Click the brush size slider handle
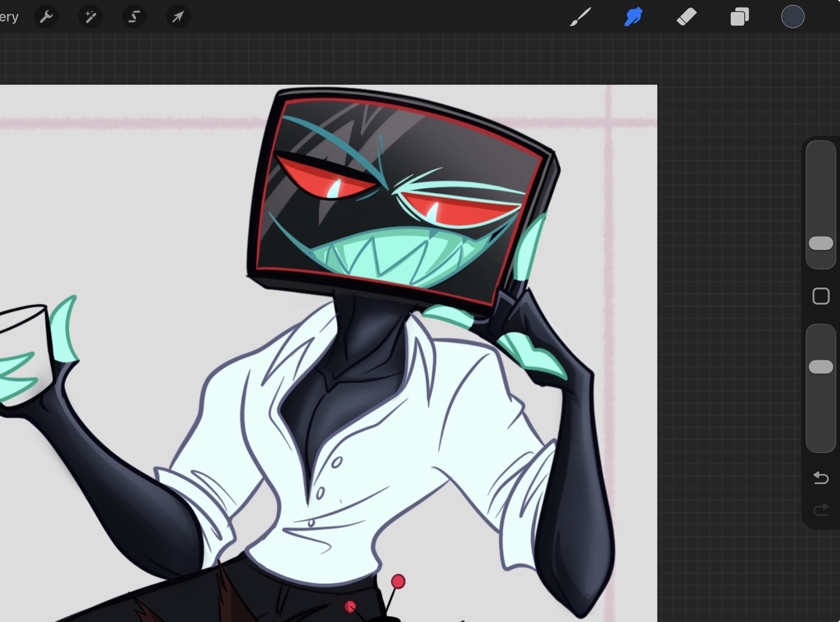The height and width of the screenshot is (622, 840). click(821, 243)
